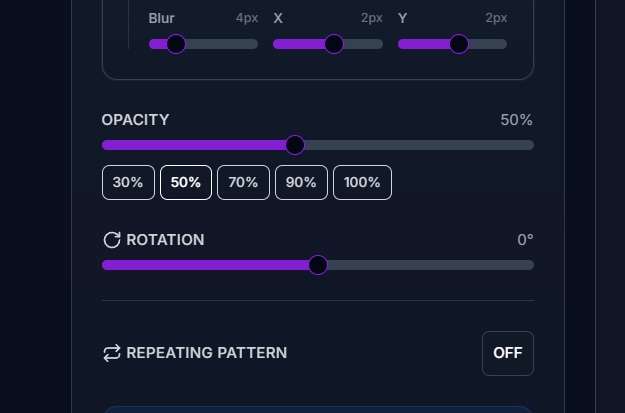Click the 50% opacity value readout

pos(516,120)
